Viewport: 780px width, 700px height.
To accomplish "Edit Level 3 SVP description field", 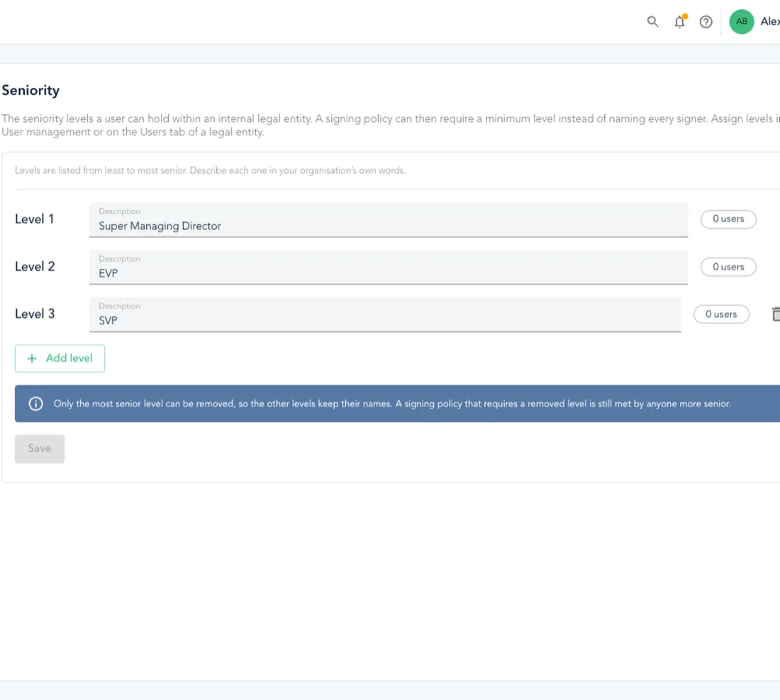I will pyautogui.click(x=385, y=314).
